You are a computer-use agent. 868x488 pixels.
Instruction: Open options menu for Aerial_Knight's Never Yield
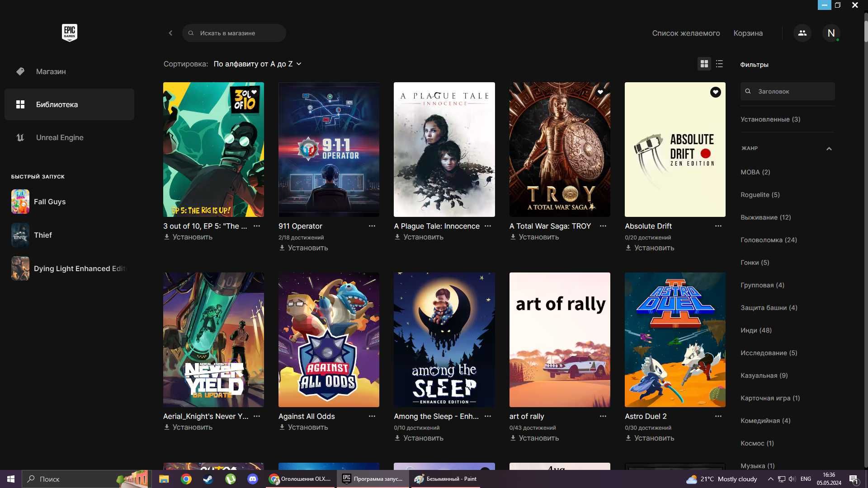click(x=257, y=416)
